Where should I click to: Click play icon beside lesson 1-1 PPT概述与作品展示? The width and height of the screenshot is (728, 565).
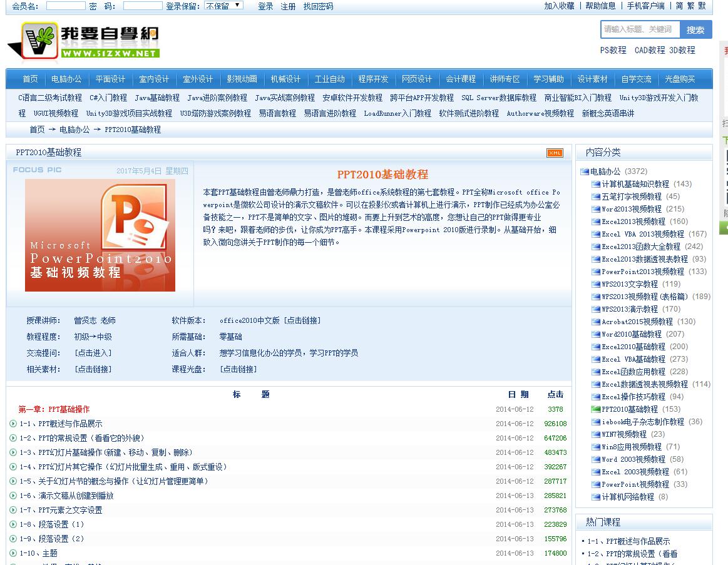[x=13, y=424]
